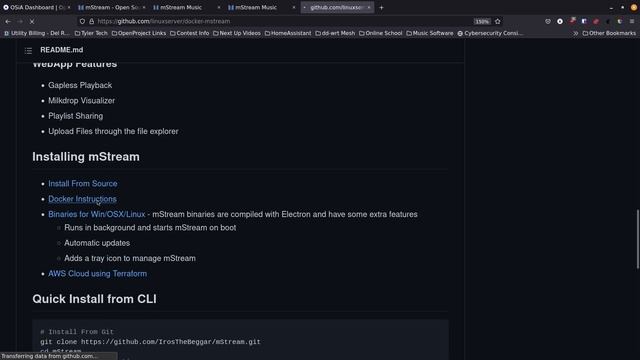Click the mask-shaped icon in the toolbar
The image size is (640, 360).
pos(548,21)
